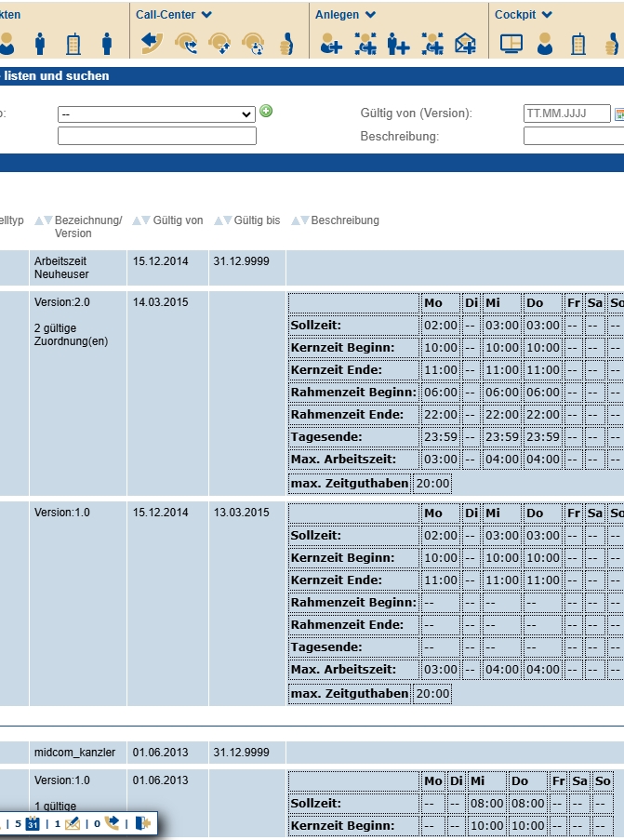Click the headset with phone handset icon
Viewport: 624px width, 840px height.
pyautogui.click(x=186, y=44)
